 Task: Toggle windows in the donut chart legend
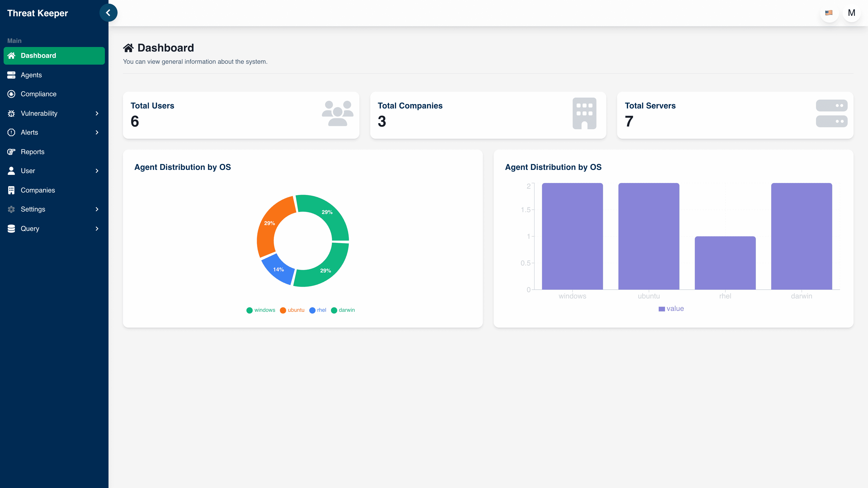point(261,310)
